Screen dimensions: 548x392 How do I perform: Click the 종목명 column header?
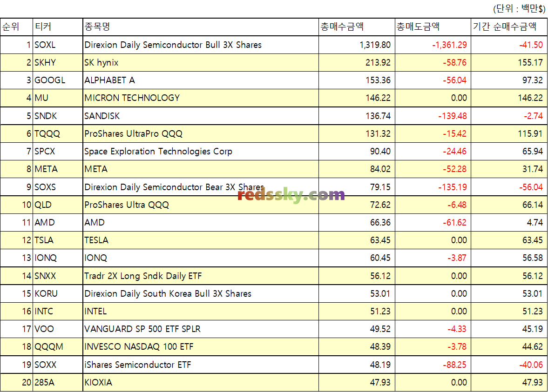click(x=201, y=27)
